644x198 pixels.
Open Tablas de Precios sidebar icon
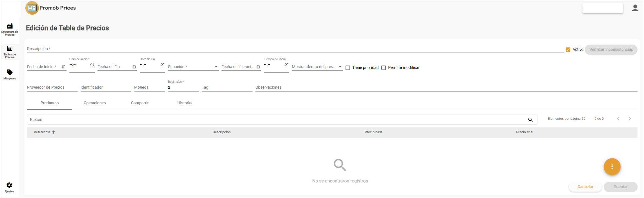(x=10, y=49)
